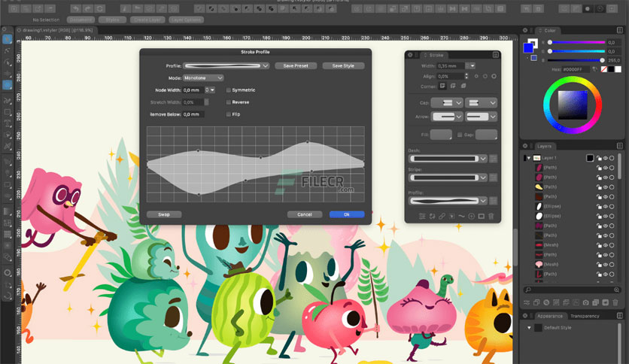
Task: Click the wave curve icon in Stroke panel
Action: 461,217
